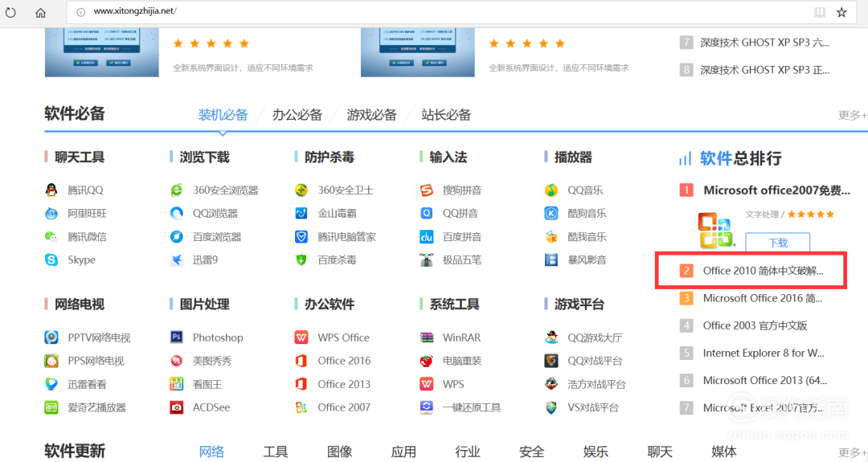Click the ACDSee icon
This screenshot has width=868, height=462.
pyautogui.click(x=177, y=408)
